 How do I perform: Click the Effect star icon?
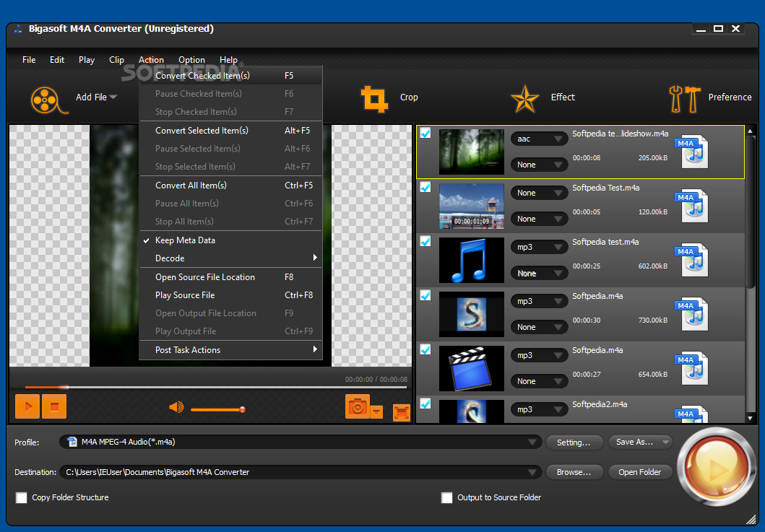tap(525, 99)
